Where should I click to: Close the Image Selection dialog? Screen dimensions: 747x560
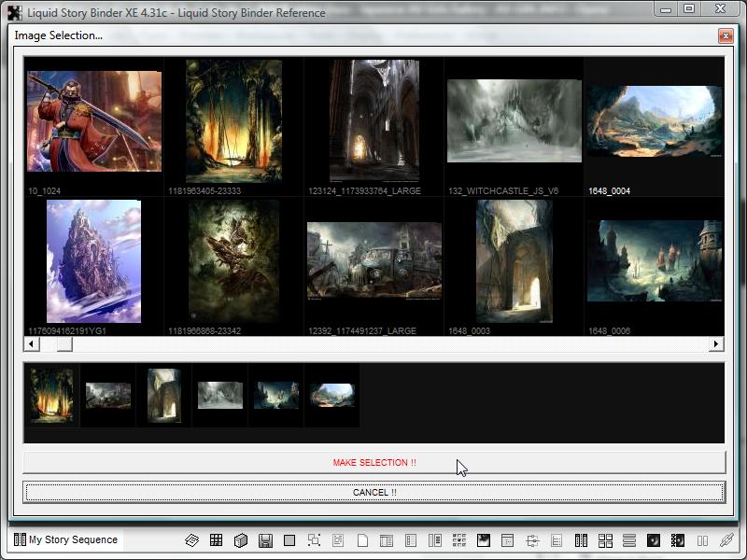tap(725, 35)
